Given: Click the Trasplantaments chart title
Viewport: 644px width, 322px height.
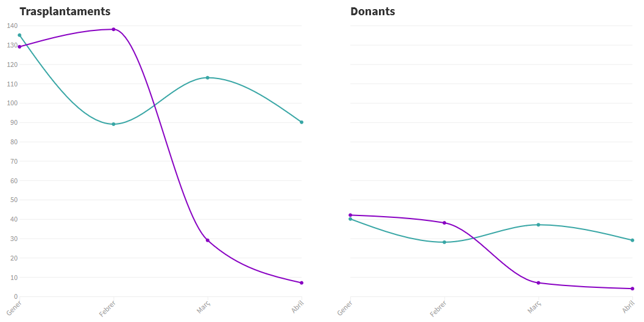Looking at the screenshot, I should click(x=65, y=12).
